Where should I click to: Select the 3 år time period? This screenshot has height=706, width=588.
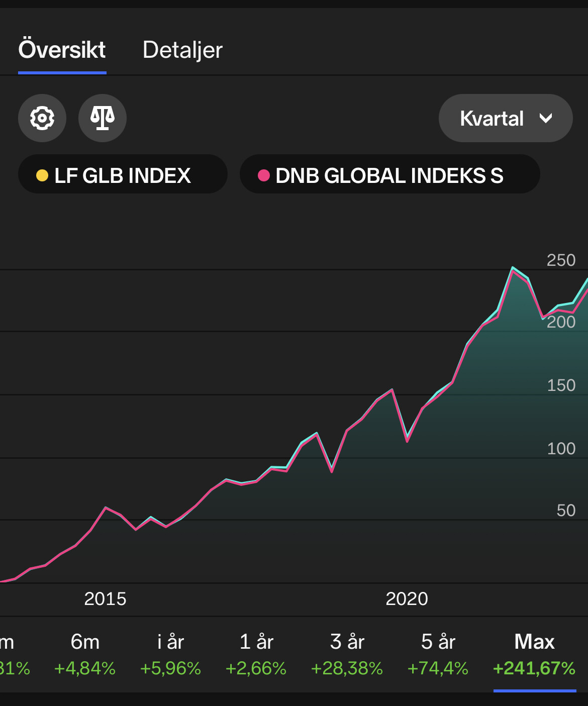click(x=347, y=655)
